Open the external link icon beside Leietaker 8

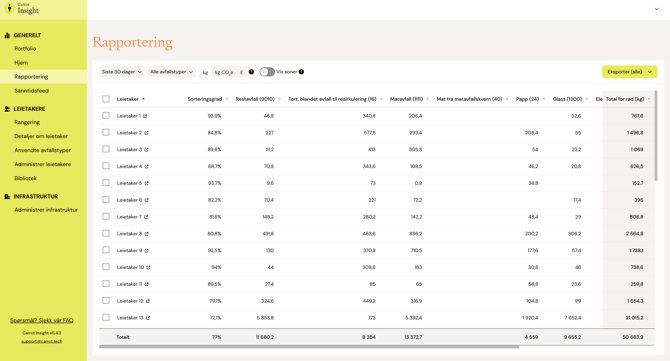pos(147,234)
